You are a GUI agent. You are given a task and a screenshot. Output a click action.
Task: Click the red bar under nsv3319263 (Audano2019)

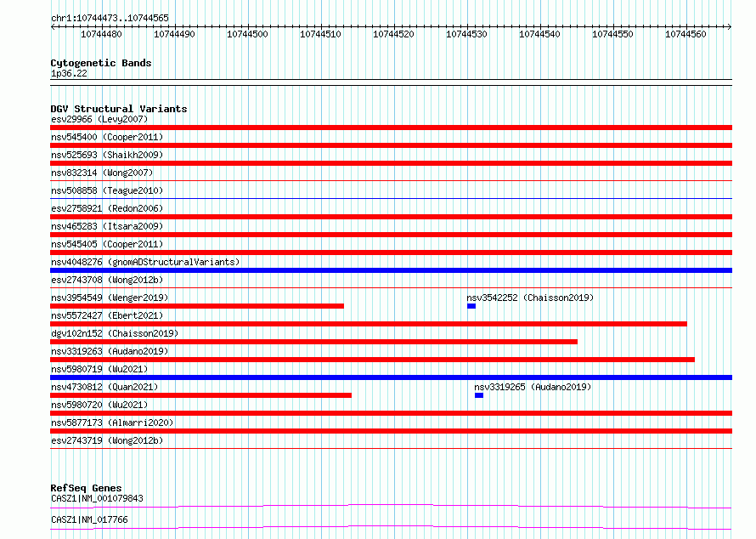coord(372,360)
